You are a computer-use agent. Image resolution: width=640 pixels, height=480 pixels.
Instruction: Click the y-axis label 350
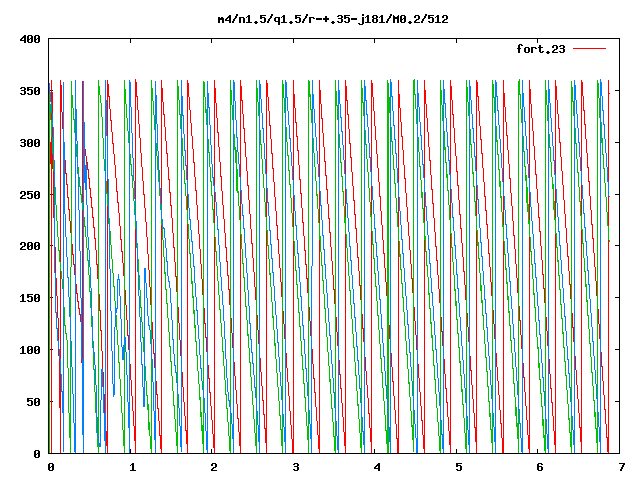30,91
